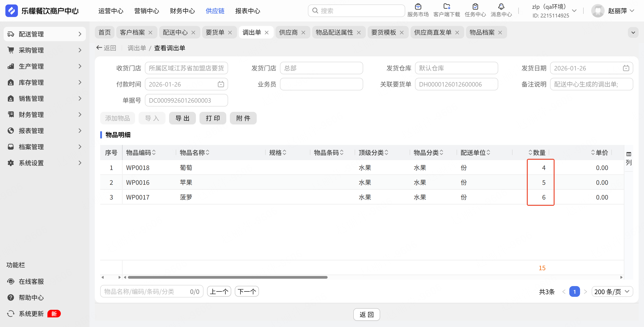This screenshot has height=327, width=644.
Task: Close the 配送中心 tab
Action: point(193,32)
